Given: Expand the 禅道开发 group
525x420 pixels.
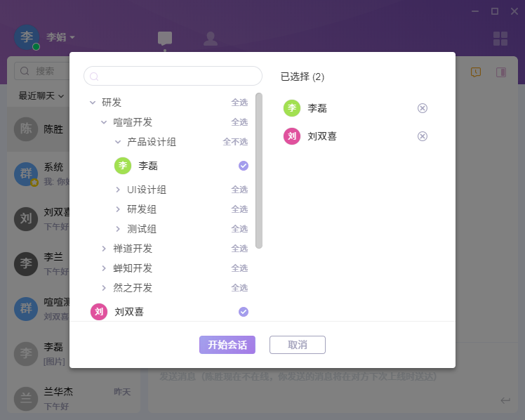Looking at the screenshot, I should tap(104, 249).
